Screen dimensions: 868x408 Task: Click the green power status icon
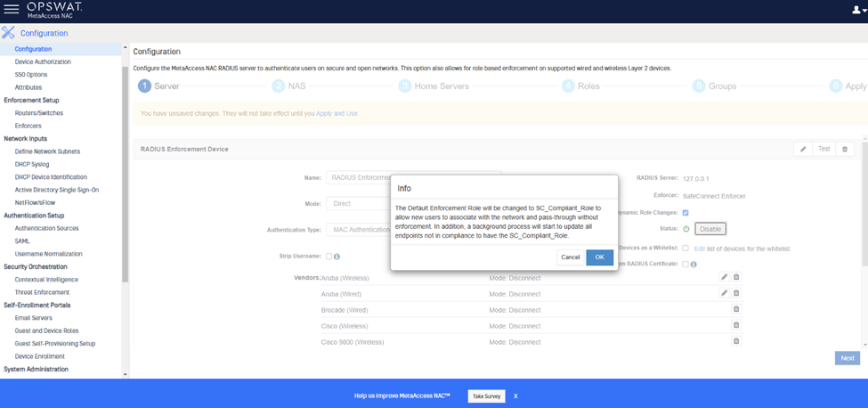point(685,229)
